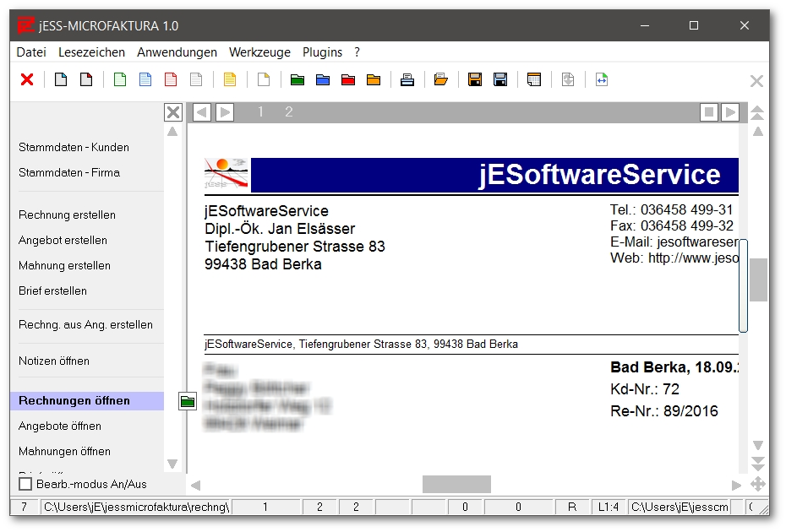Click the L1:4 status bar field
The image size is (786, 532).
point(608,507)
